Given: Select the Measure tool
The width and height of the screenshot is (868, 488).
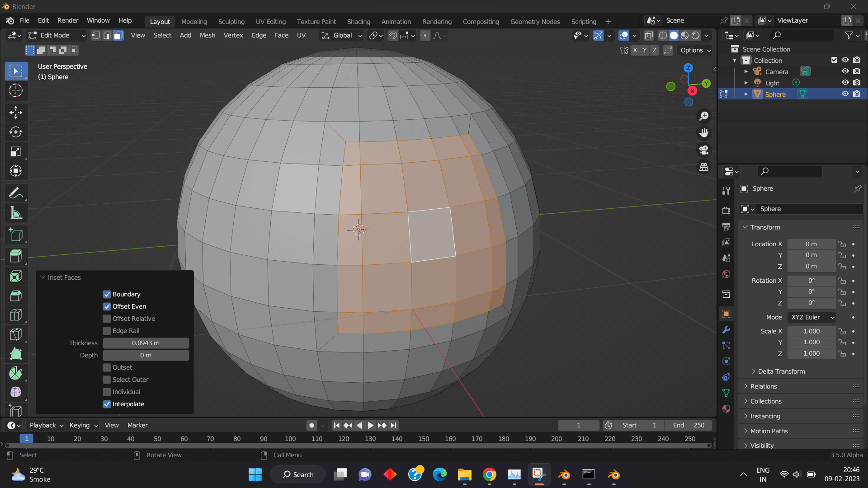Looking at the screenshot, I should coord(16,212).
